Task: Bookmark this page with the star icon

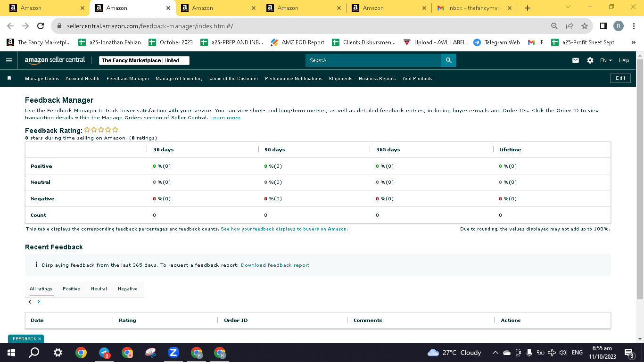Action: coord(585,26)
